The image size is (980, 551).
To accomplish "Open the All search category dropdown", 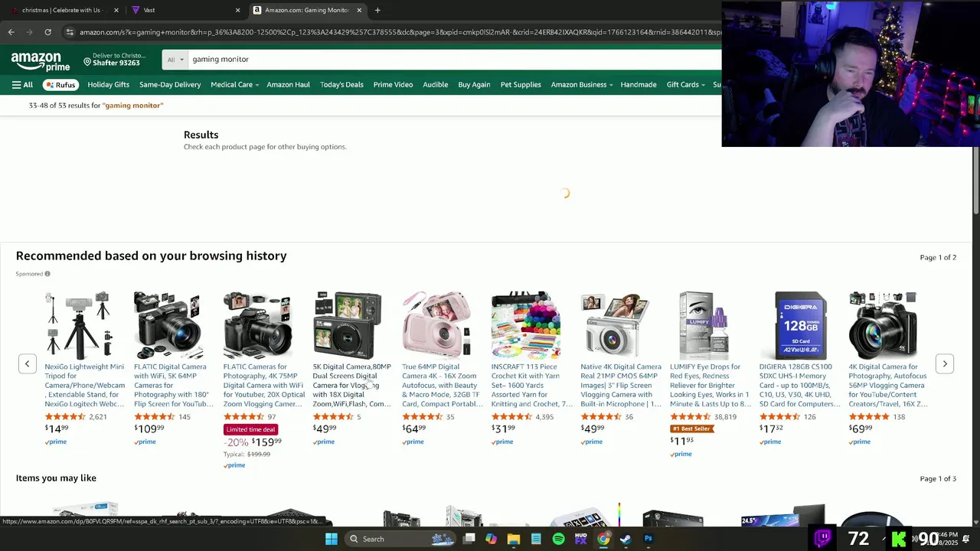I will coord(175,60).
